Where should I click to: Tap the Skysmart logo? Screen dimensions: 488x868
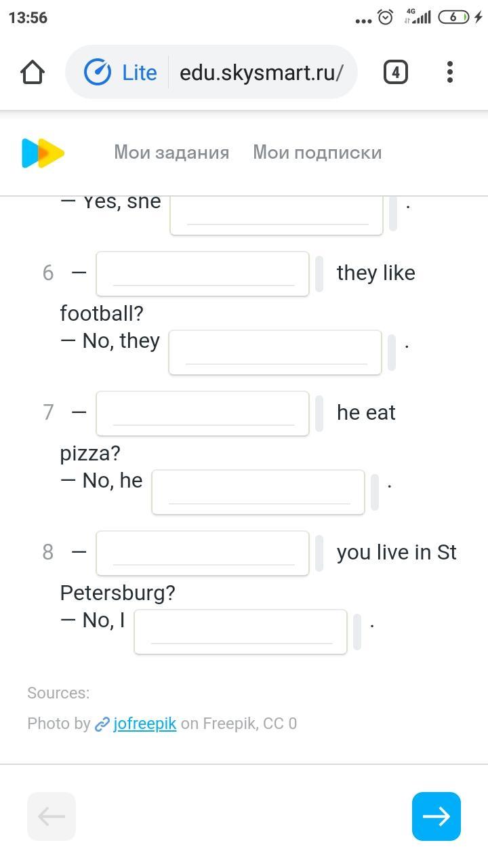click(43, 153)
